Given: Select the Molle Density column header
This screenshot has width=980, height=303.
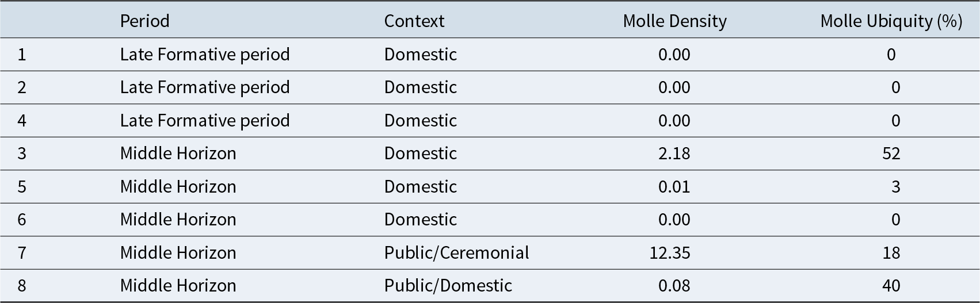Looking at the screenshot, I should [x=674, y=21].
